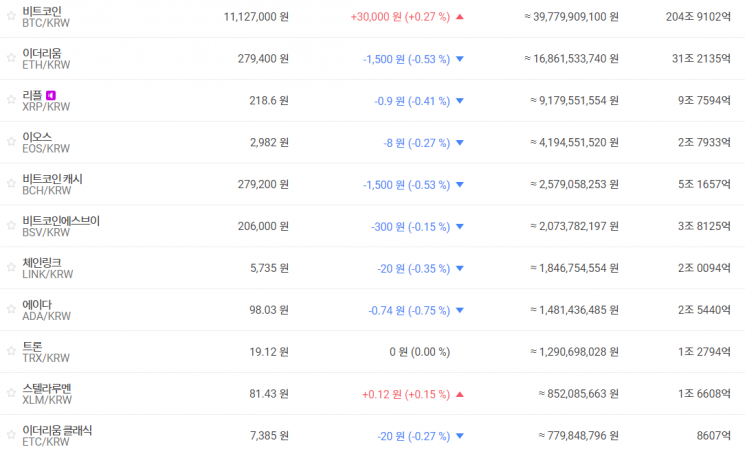The height and width of the screenshot is (456, 745).
Task: Click the red up arrow in XLM row
Action: (x=459, y=394)
